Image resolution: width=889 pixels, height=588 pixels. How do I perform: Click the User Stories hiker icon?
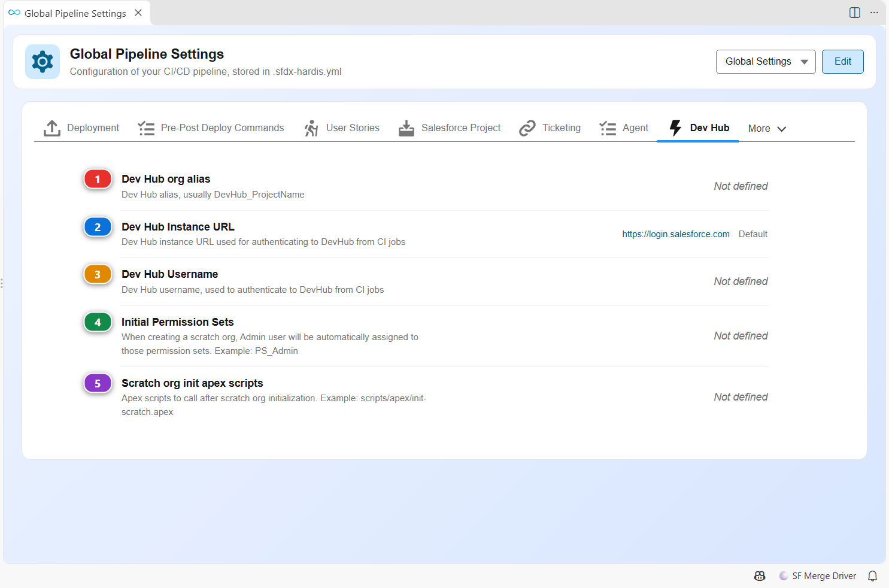coord(311,128)
